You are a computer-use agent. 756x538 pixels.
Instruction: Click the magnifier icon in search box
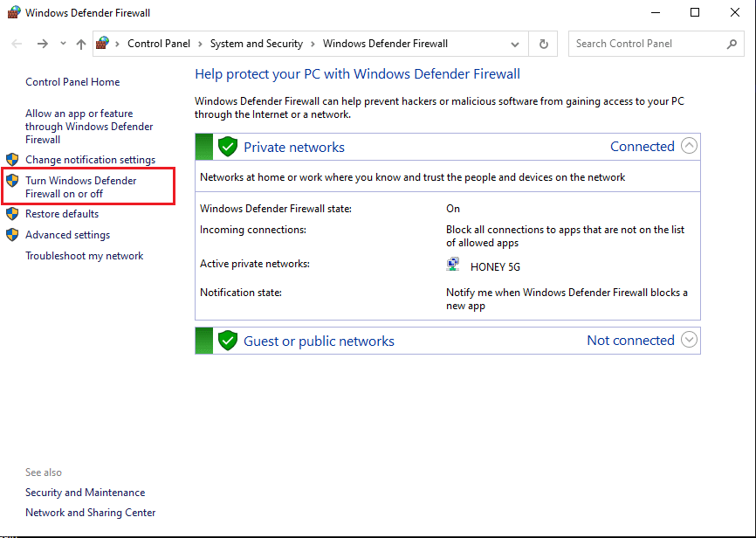732,44
